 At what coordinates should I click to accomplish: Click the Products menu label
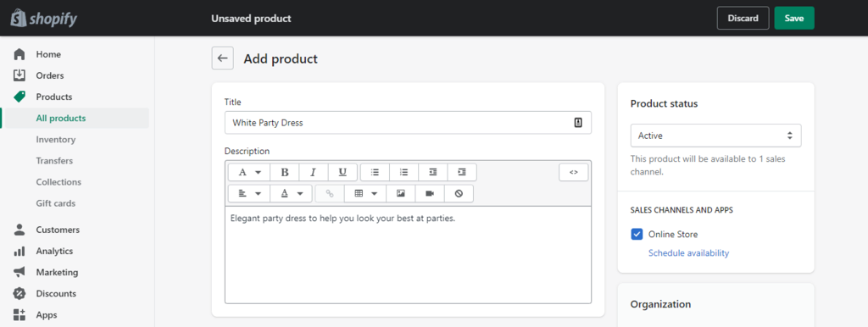(54, 97)
